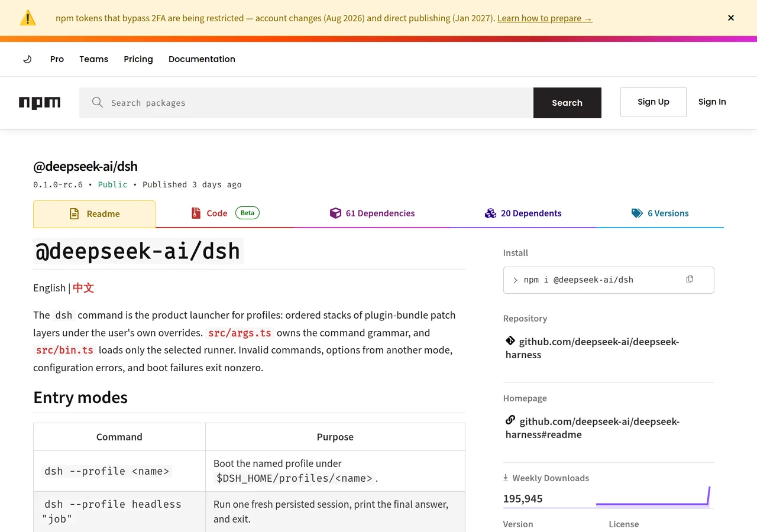The image size is (757, 532).
Task: Click the src/bin.ts code reference
Action: click(64, 350)
